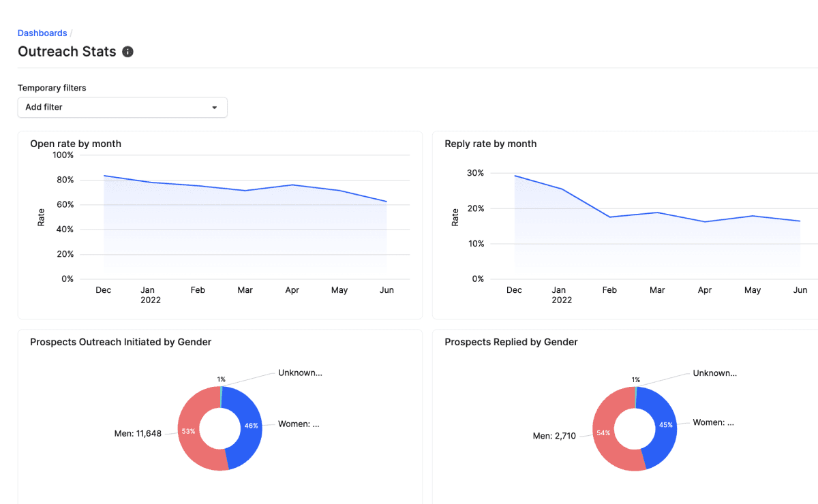Image resolution: width=818 pixels, height=504 pixels.
Task: Click the Men: 11,648 legend label
Action: tap(139, 432)
